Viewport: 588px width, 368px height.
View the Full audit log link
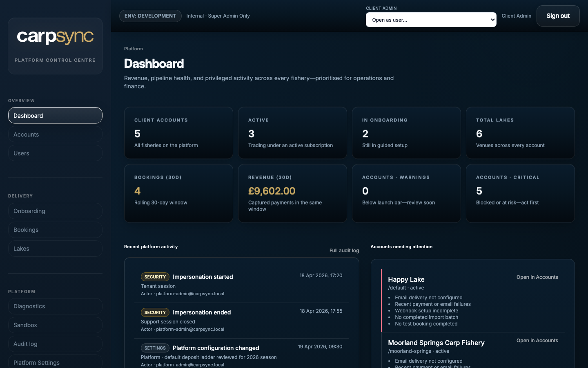click(344, 251)
